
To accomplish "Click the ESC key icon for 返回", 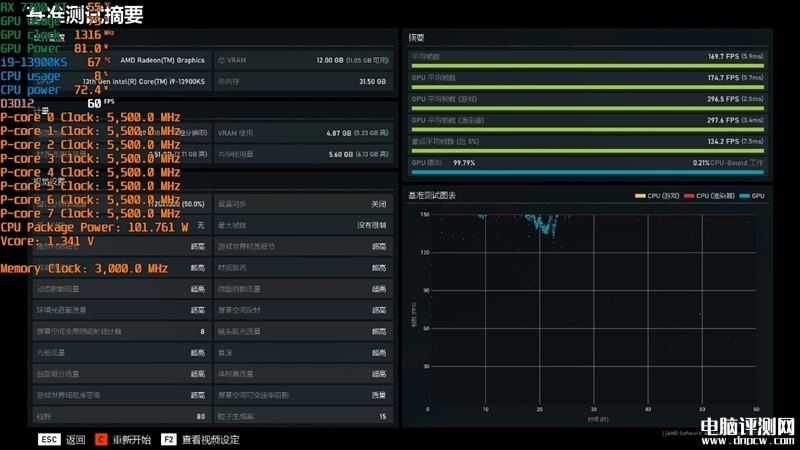I will click(x=49, y=439).
